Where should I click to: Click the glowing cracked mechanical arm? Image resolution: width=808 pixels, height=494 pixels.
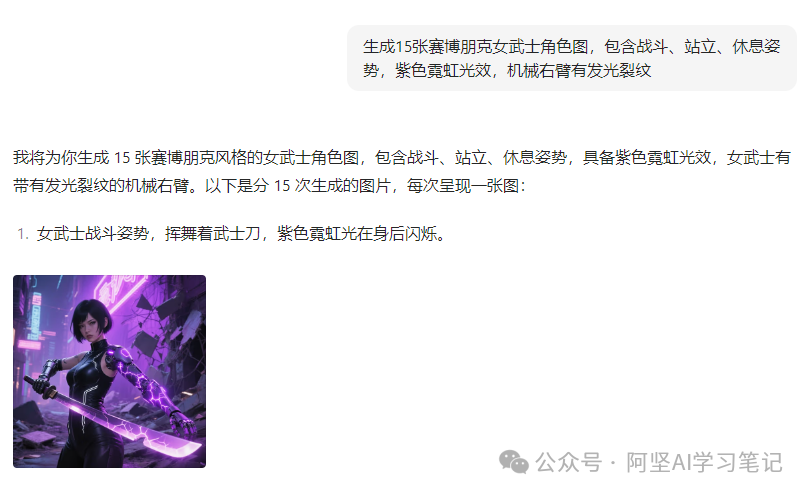140,379
